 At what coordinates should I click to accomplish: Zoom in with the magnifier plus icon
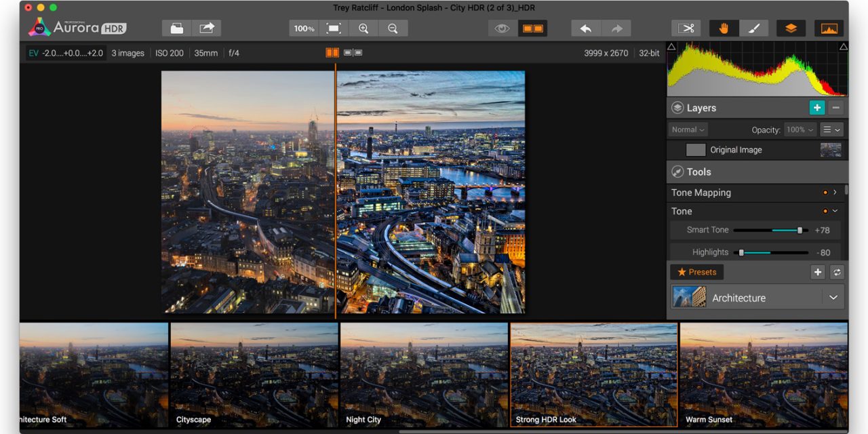tap(363, 28)
